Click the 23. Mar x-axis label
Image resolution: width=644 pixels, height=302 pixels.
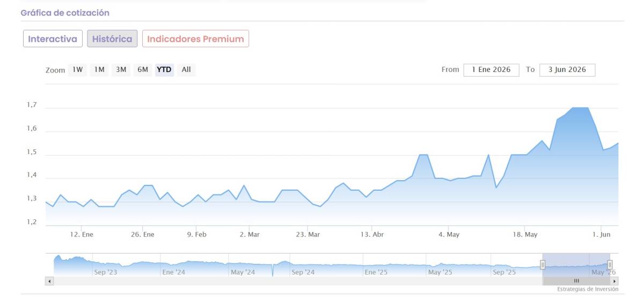(x=308, y=234)
